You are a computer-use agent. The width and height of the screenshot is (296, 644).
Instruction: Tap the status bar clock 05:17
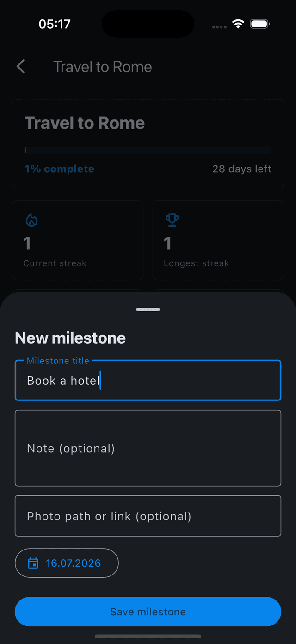point(55,24)
